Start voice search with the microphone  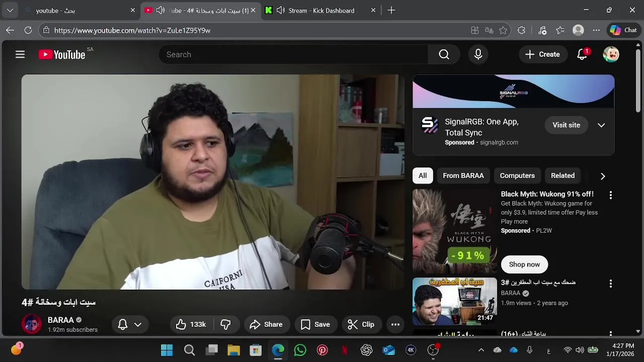tap(478, 54)
